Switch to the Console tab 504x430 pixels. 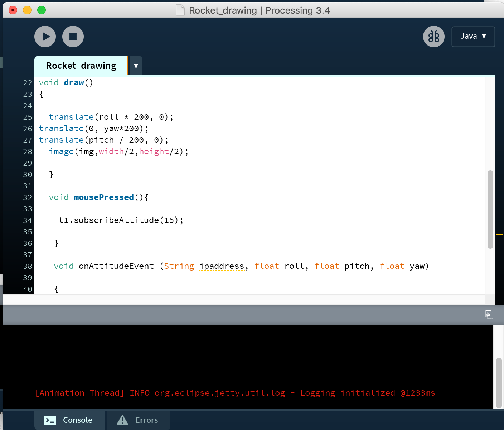tap(69, 420)
